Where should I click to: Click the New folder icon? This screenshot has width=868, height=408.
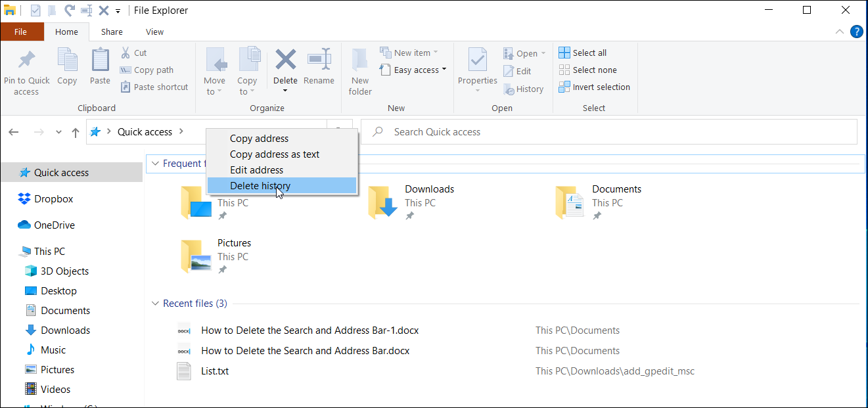pyautogui.click(x=359, y=60)
